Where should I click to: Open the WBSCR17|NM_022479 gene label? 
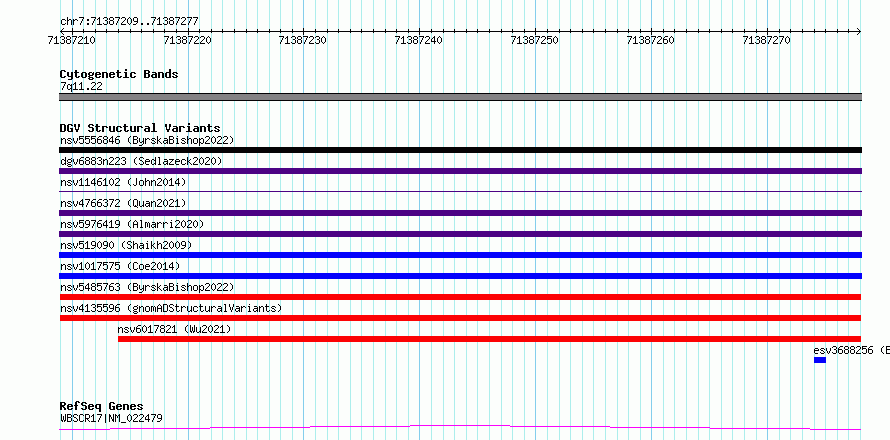[x=111, y=418]
